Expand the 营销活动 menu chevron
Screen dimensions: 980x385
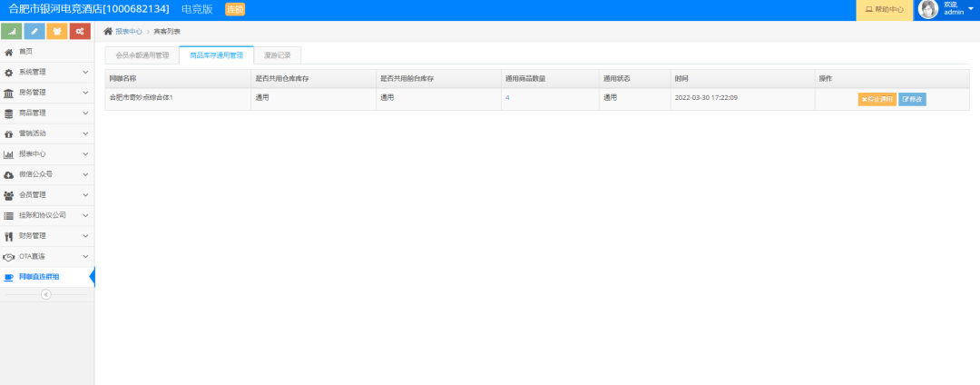(85, 133)
